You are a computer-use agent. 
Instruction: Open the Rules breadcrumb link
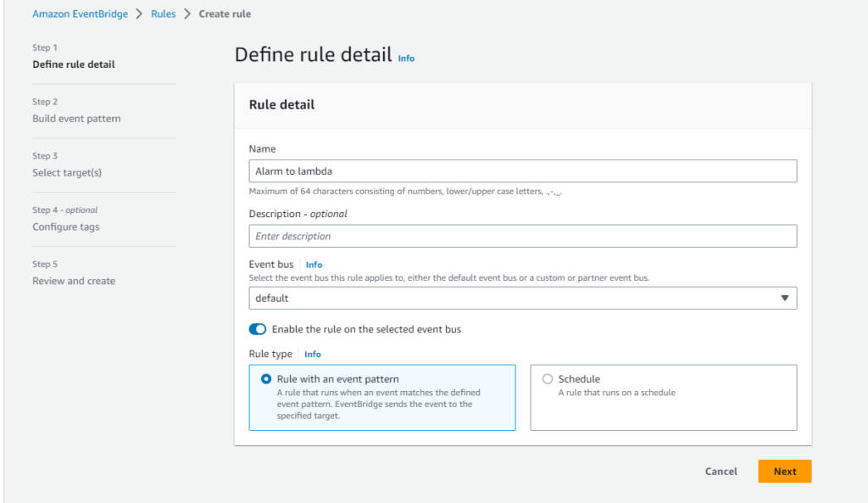pos(164,14)
